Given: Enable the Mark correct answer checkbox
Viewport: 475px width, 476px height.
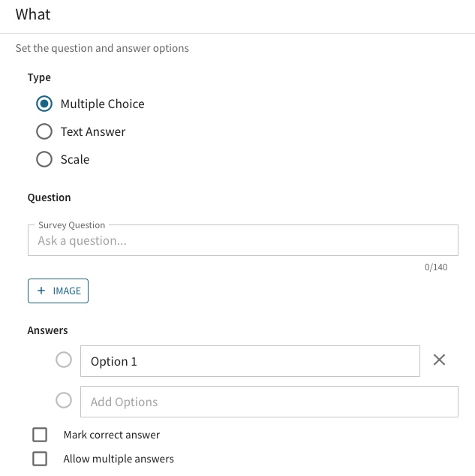Looking at the screenshot, I should tap(40, 435).
